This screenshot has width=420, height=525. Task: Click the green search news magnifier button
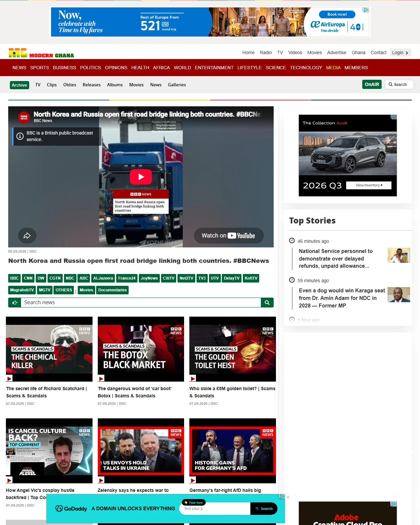tap(267, 303)
